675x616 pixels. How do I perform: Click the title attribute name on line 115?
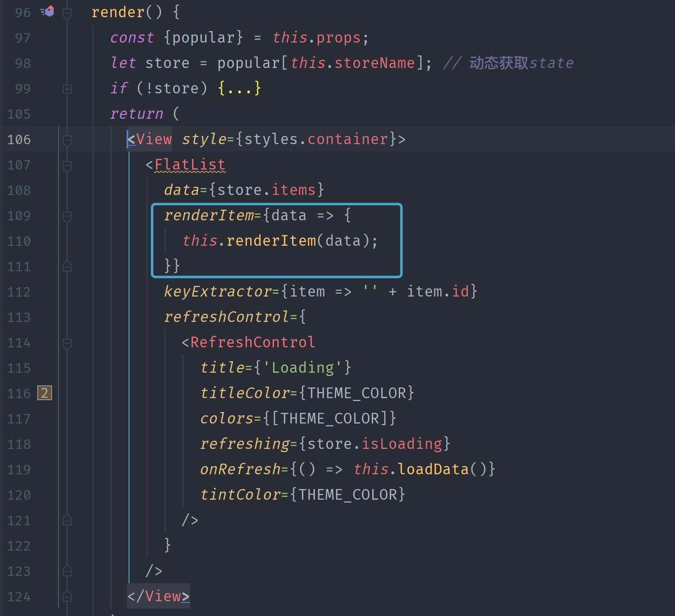(222, 368)
